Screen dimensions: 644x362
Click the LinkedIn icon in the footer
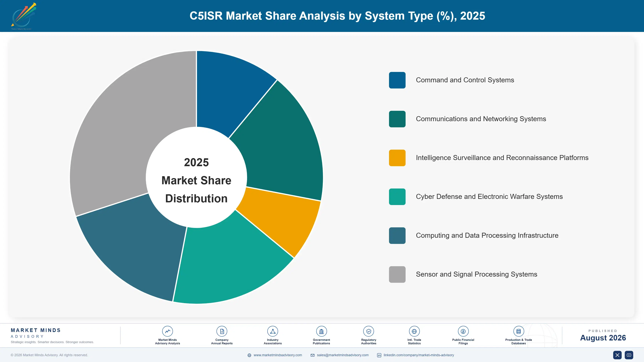point(379,355)
